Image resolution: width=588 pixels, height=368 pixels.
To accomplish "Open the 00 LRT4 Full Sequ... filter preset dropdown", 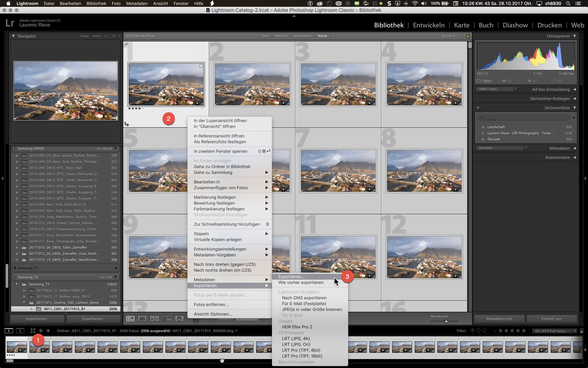I will point(555,331).
